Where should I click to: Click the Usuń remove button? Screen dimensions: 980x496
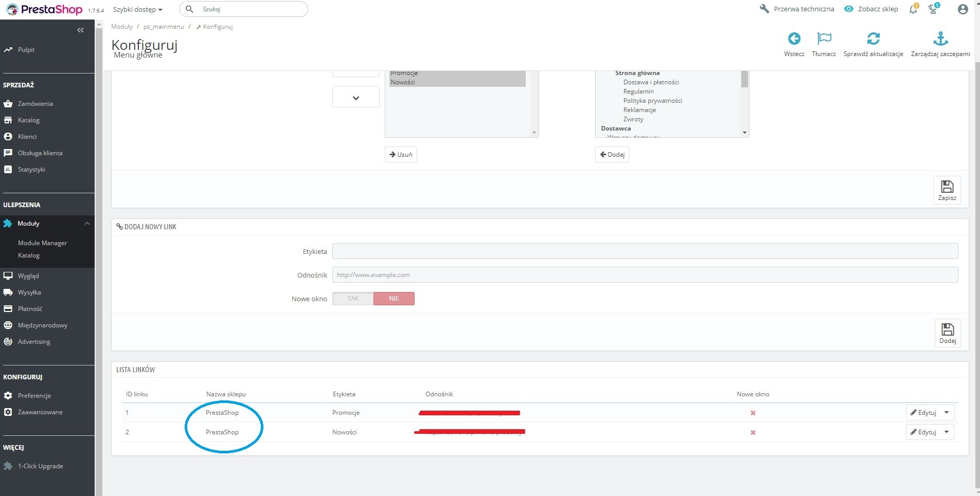401,155
